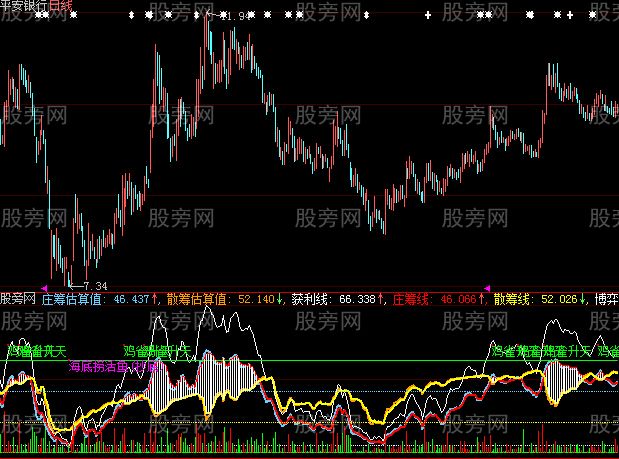619x459 pixels.
Task: Click the magenta triangle below the 7.34 low
Action: tap(43, 288)
